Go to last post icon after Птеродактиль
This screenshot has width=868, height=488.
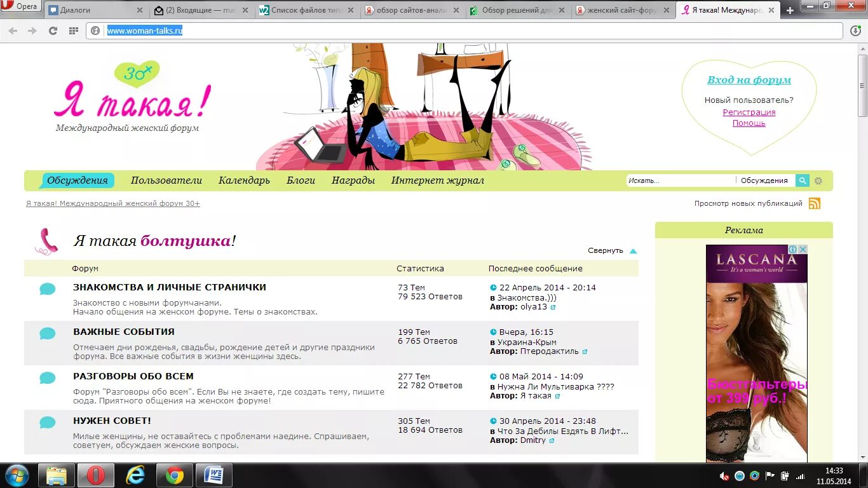point(585,351)
